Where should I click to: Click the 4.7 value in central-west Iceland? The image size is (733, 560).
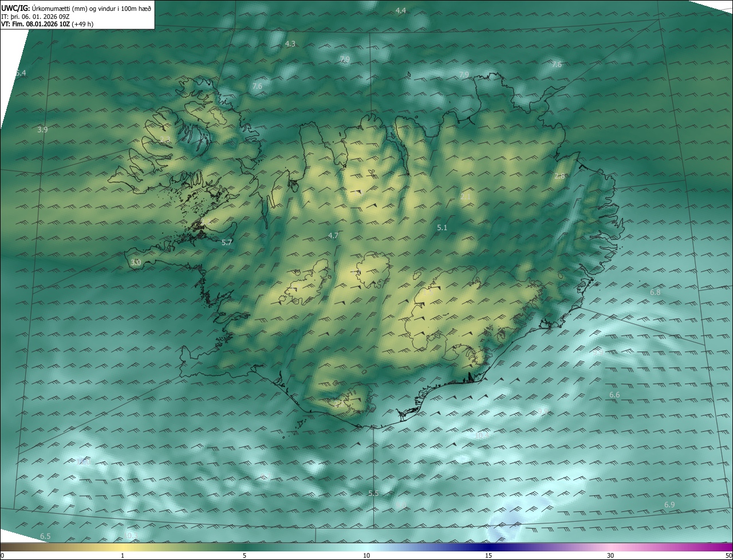click(333, 236)
